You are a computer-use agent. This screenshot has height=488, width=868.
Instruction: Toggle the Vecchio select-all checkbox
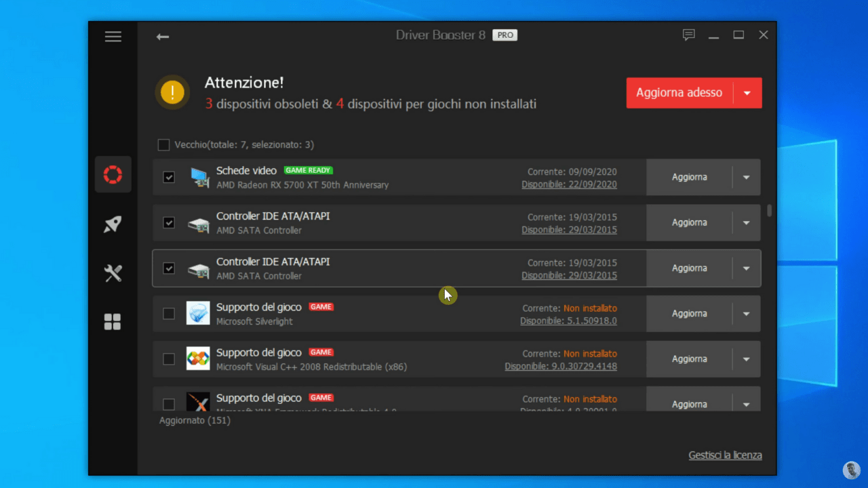tap(163, 144)
